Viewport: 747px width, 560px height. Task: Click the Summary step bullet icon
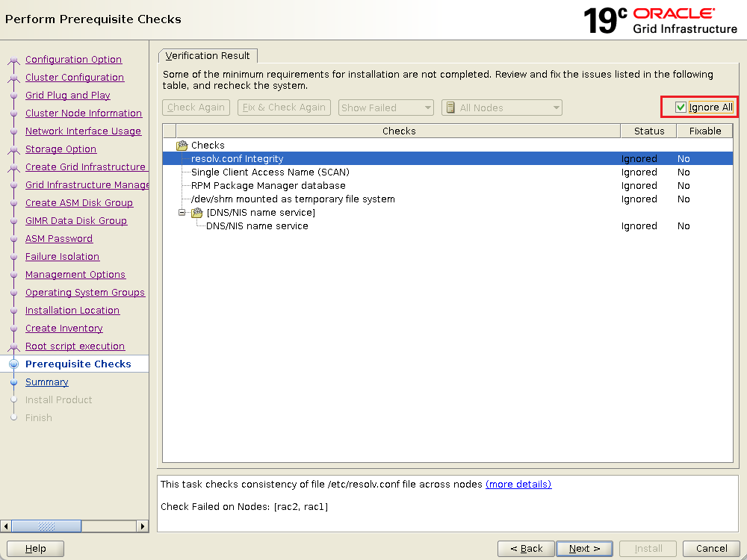click(13, 382)
